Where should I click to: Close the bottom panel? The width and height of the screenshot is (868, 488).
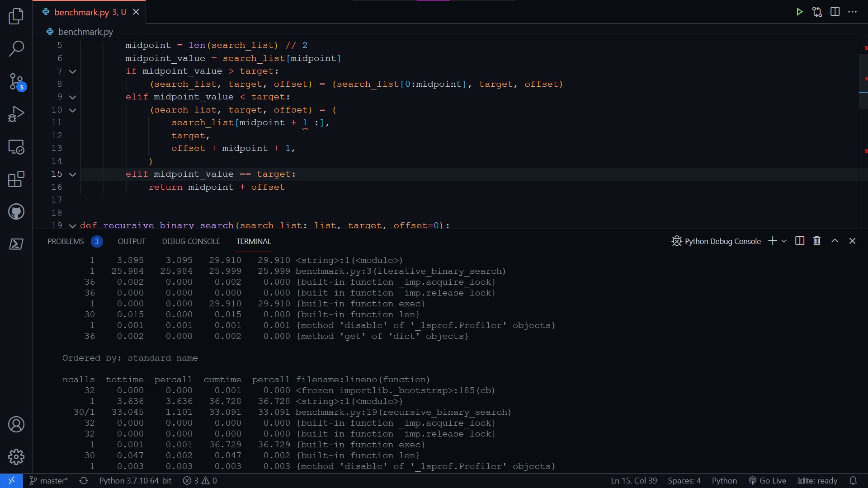[x=853, y=241]
